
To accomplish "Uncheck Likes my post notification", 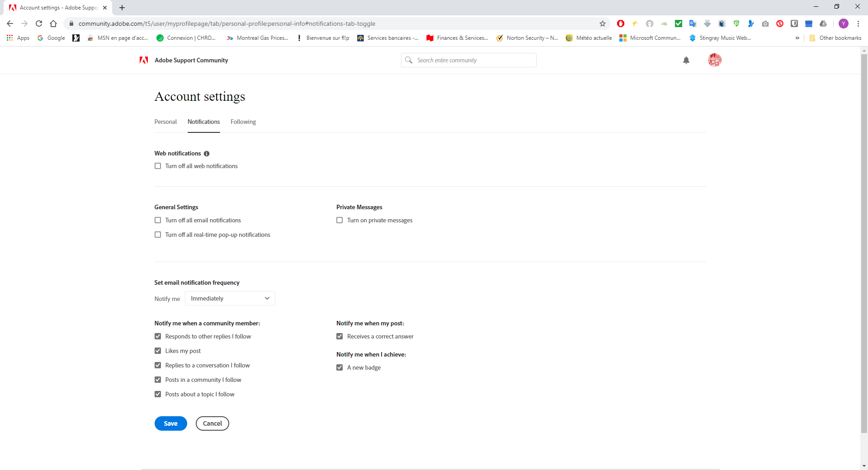I will click(x=158, y=351).
